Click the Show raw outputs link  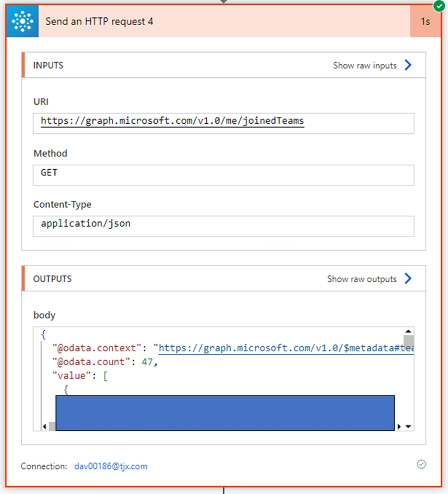pos(362,279)
